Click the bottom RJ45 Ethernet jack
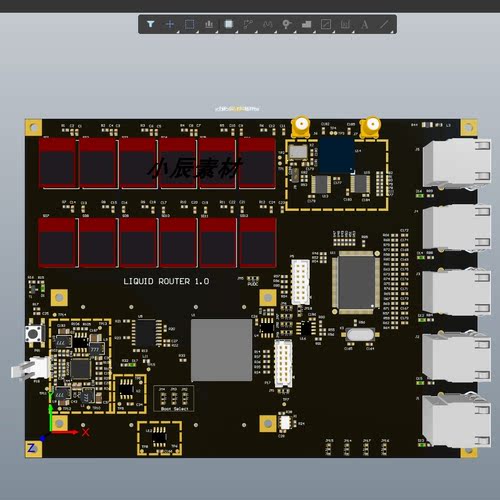 [x=457, y=421]
